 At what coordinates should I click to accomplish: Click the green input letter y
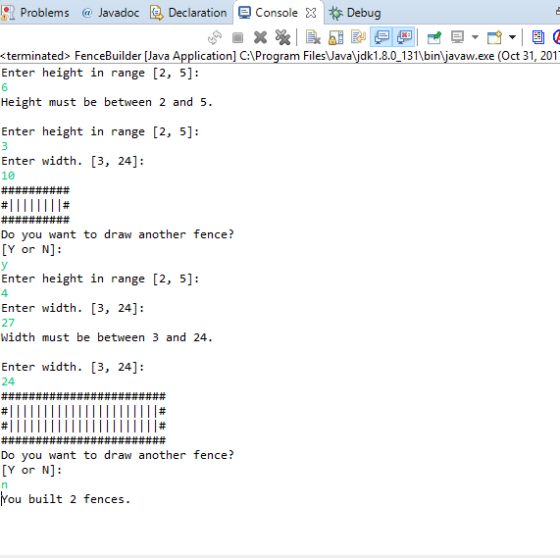tap(4, 265)
